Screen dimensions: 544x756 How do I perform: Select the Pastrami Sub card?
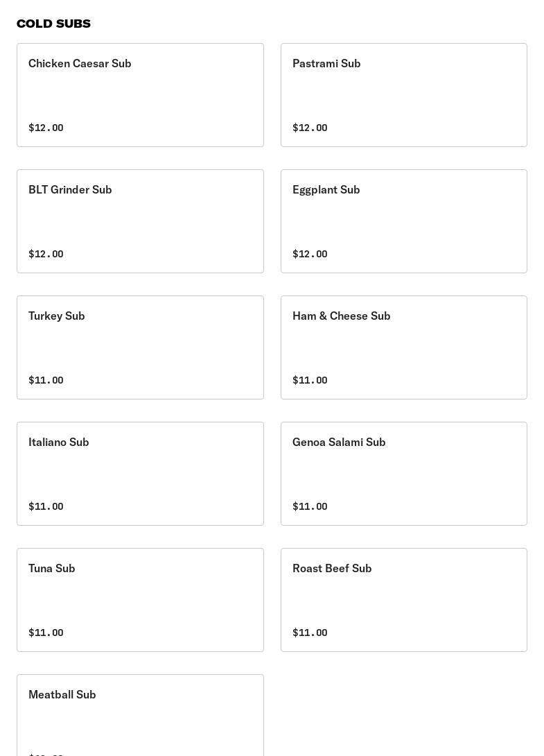(403, 95)
